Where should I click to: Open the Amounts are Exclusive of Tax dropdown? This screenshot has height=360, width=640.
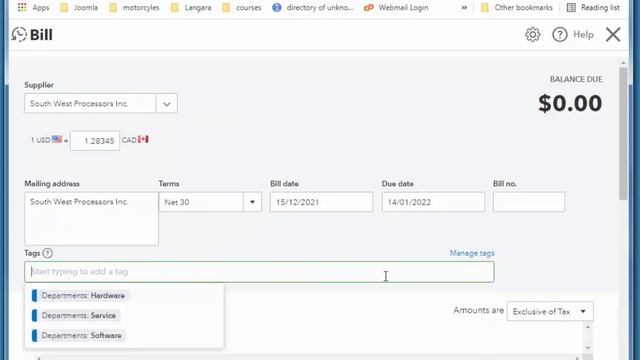click(x=550, y=311)
